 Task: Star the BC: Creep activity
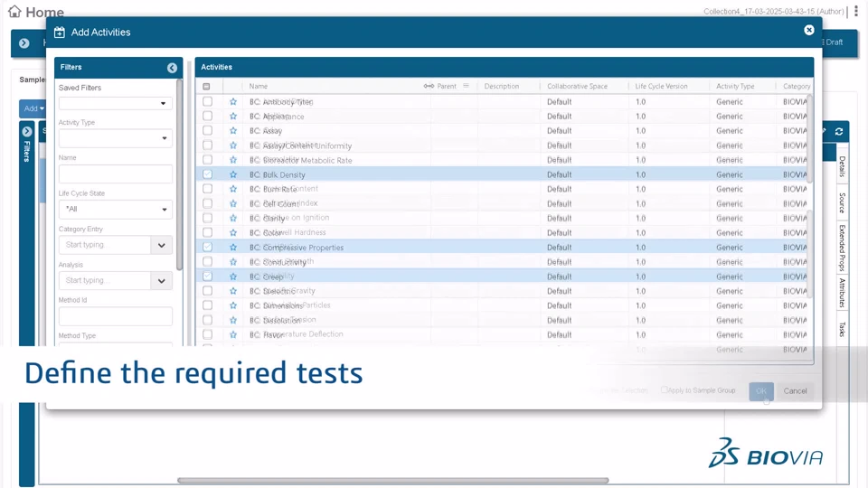[x=233, y=277]
